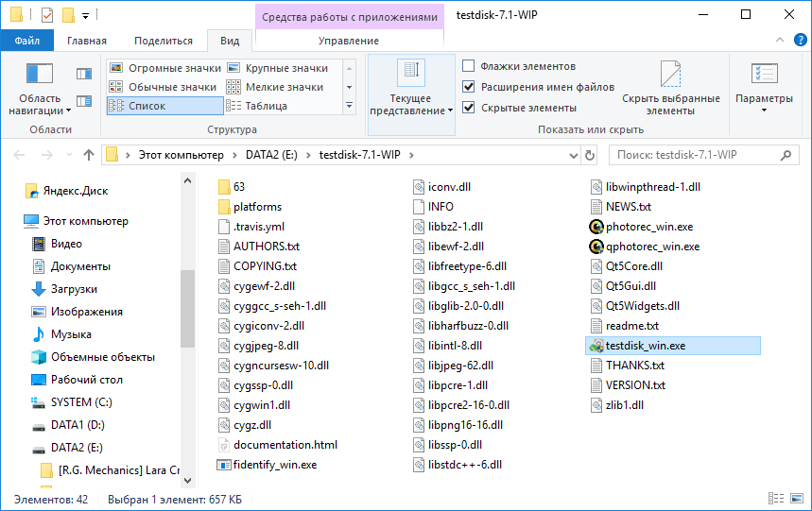
Task: Open the address bar history dropdown
Action: click(x=573, y=155)
